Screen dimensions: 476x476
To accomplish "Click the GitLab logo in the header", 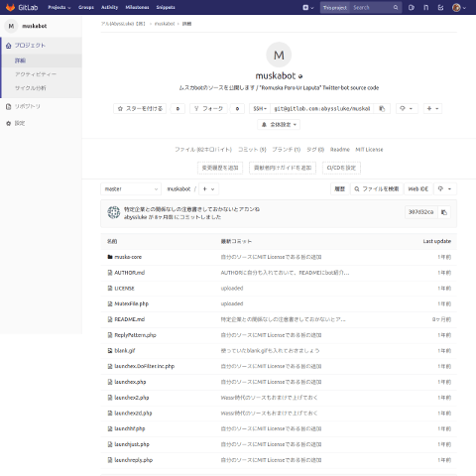I will click(22, 7).
